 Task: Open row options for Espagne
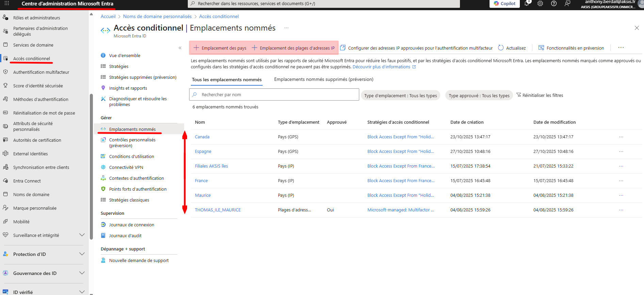(x=621, y=152)
